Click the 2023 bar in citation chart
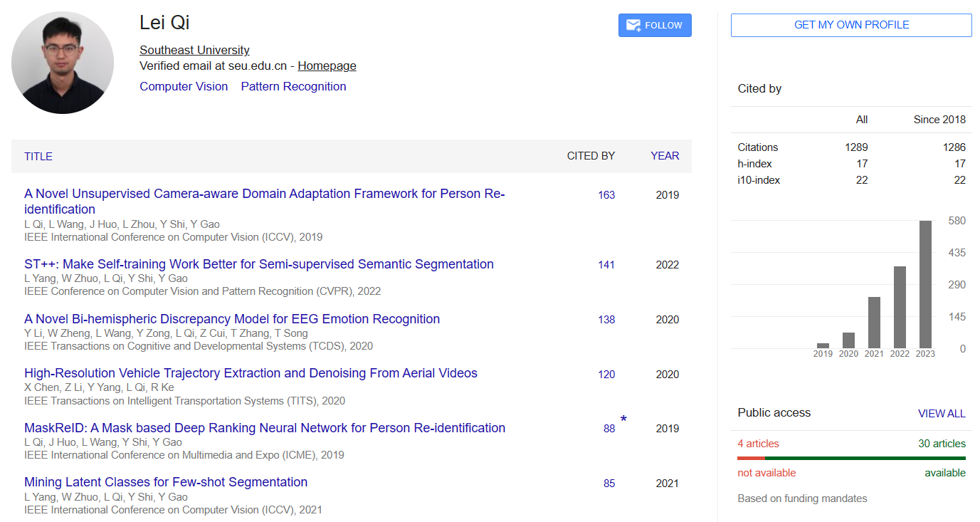The image size is (980, 522). (925, 285)
